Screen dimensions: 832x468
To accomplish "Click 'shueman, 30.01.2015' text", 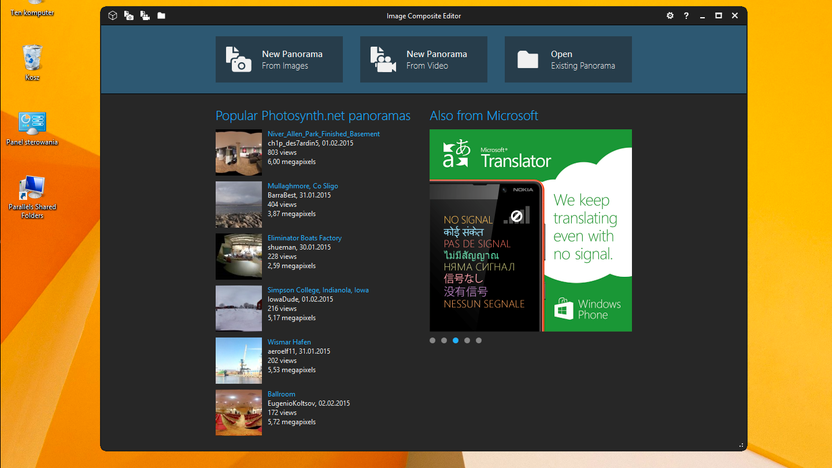I will [x=299, y=247].
